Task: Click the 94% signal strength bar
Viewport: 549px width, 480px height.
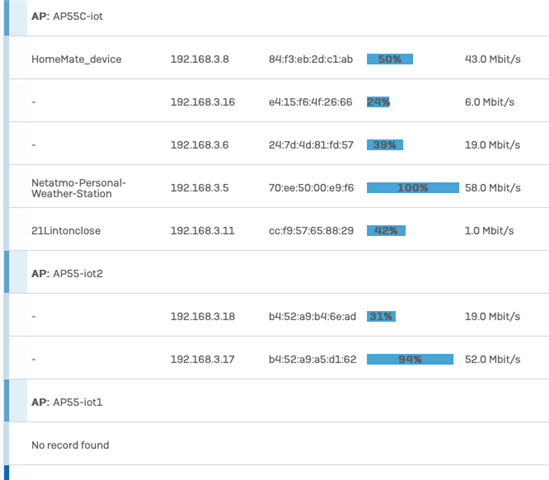Action: pos(410,359)
